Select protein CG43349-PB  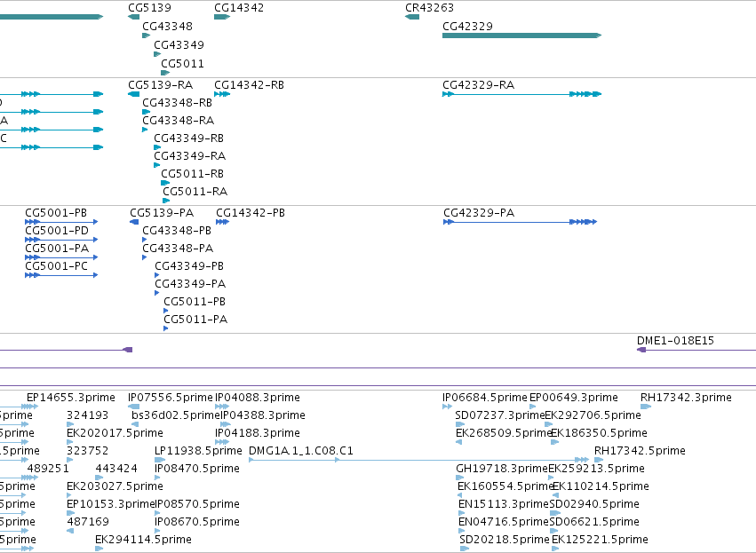click(x=156, y=275)
